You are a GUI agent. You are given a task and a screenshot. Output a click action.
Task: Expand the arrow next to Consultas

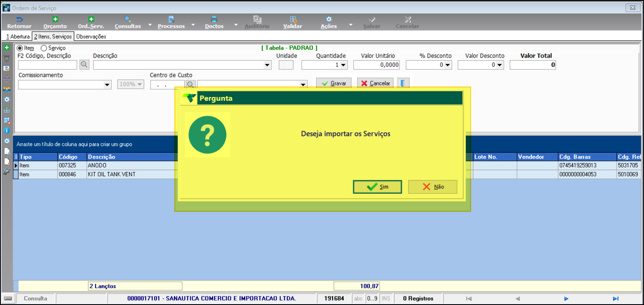click(149, 25)
